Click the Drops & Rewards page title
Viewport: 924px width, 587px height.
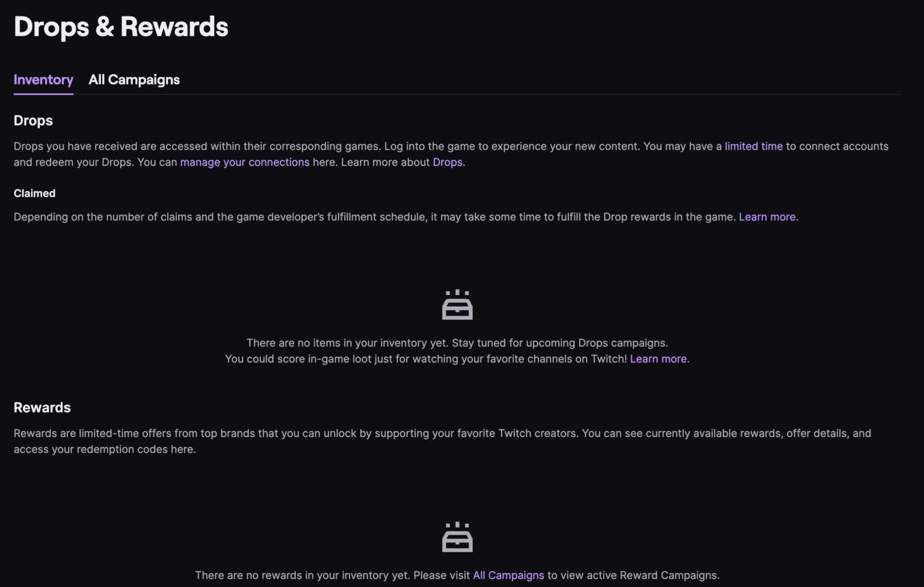pyautogui.click(x=120, y=26)
